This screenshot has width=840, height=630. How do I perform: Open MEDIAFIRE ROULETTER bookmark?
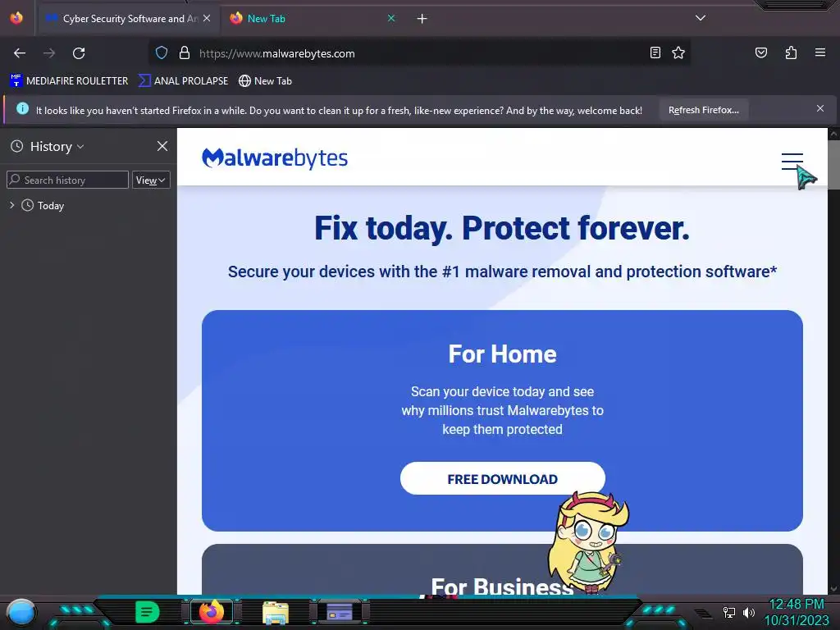[69, 81]
